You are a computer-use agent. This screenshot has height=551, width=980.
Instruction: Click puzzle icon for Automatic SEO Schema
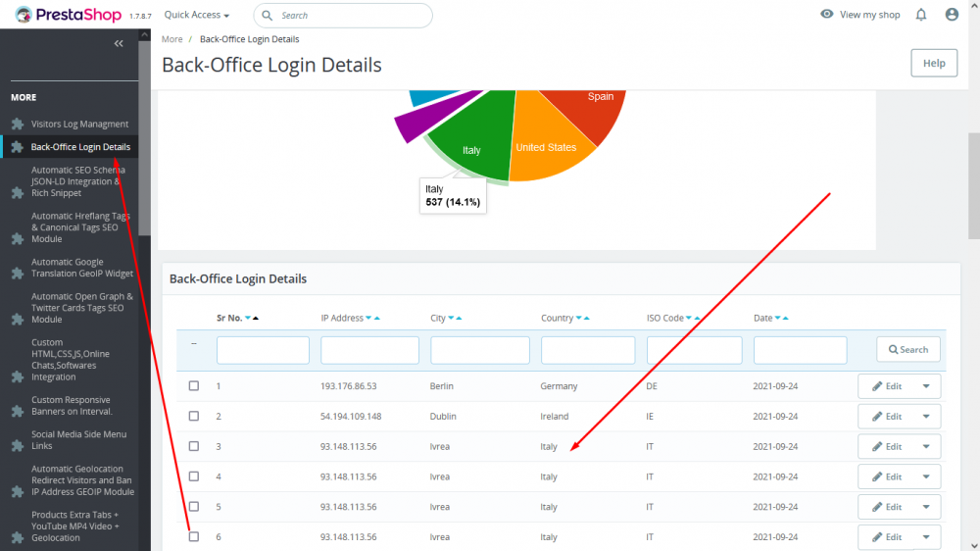[x=18, y=192]
